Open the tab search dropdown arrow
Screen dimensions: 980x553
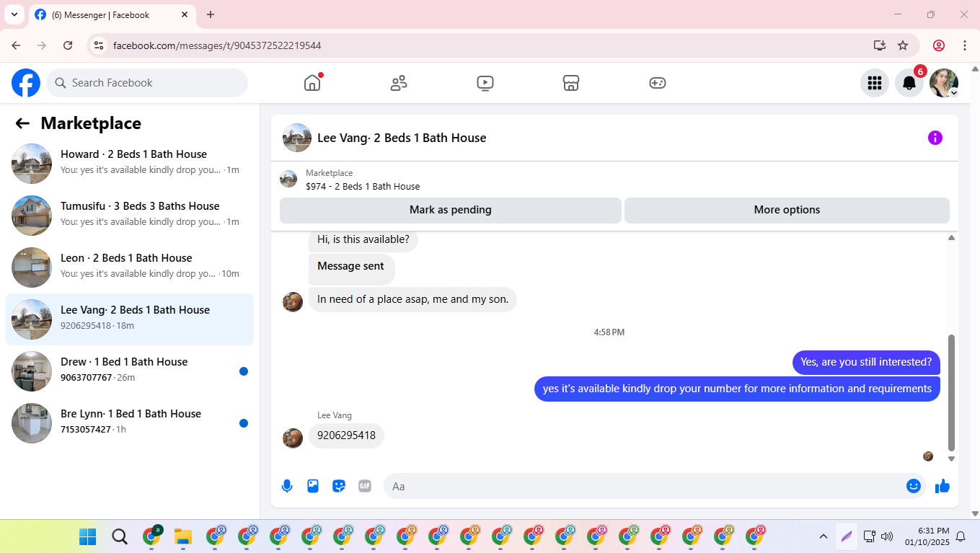[14, 14]
